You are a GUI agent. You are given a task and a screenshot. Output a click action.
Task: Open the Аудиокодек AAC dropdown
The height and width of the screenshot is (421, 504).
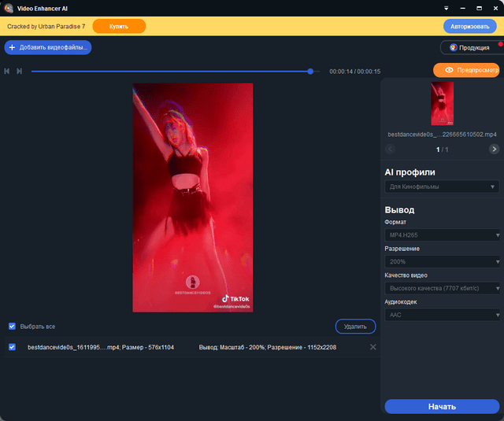[441, 315]
